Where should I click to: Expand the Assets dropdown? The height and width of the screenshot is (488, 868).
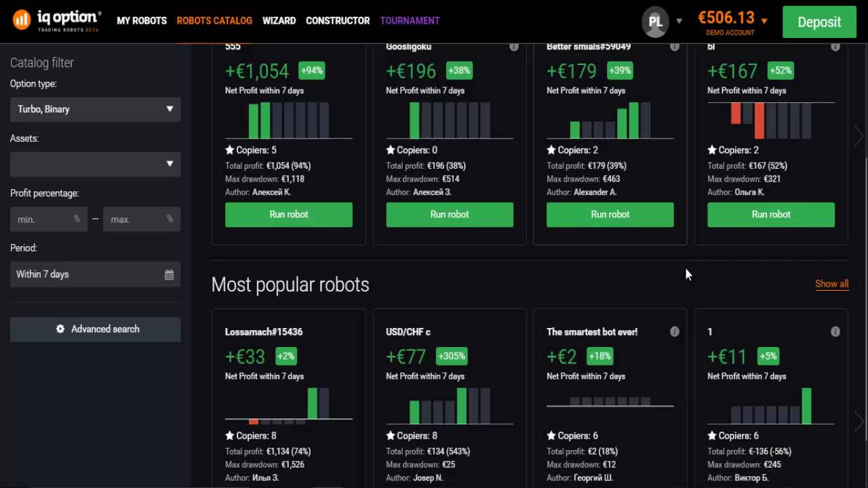point(95,164)
